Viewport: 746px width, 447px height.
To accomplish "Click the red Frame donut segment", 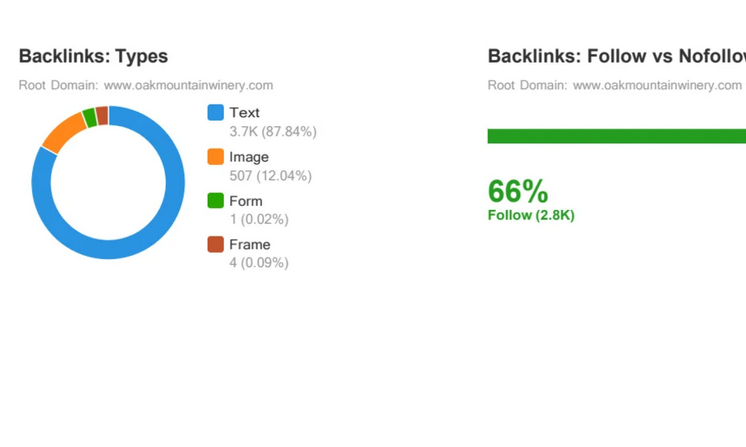I will click(102, 115).
